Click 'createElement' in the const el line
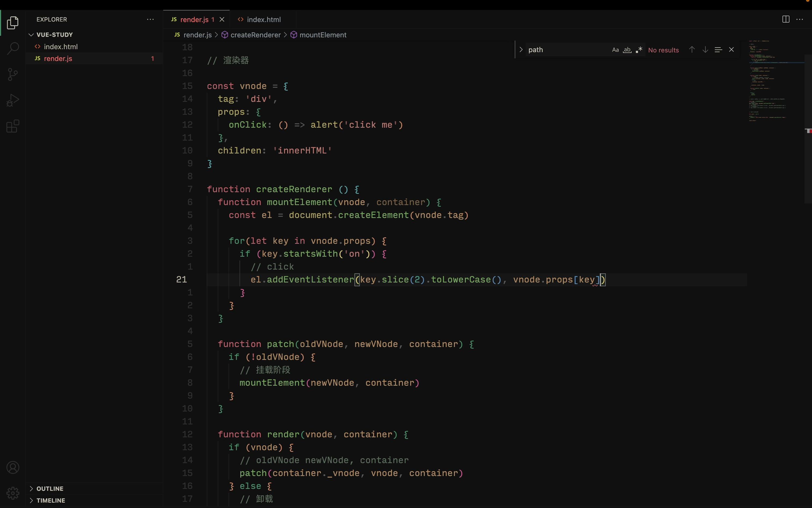Viewport: 812px width, 508px height. click(x=374, y=215)
